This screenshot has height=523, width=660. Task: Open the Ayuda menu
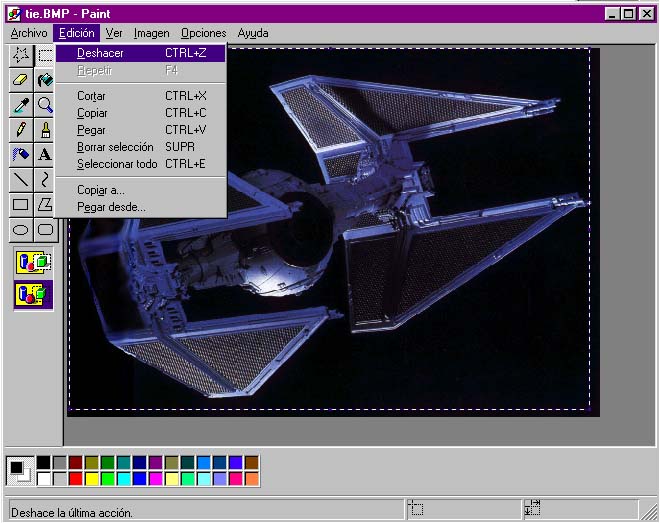tap(253, 33)
